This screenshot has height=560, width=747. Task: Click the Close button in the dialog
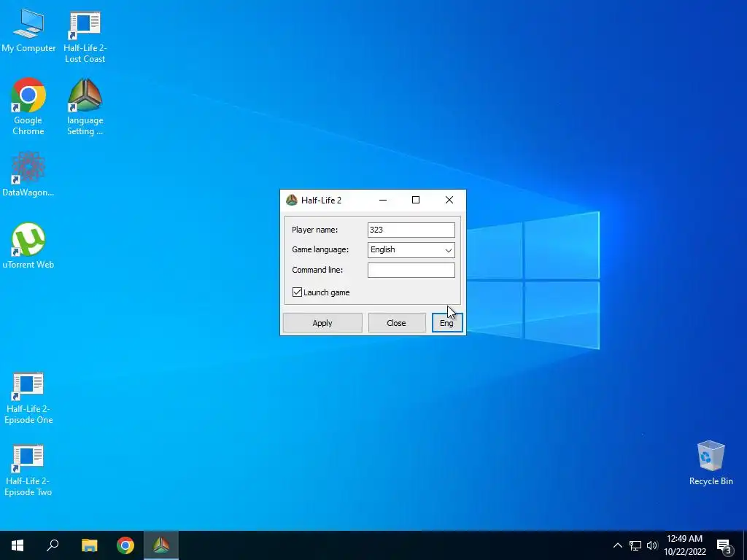click(396, 323)
